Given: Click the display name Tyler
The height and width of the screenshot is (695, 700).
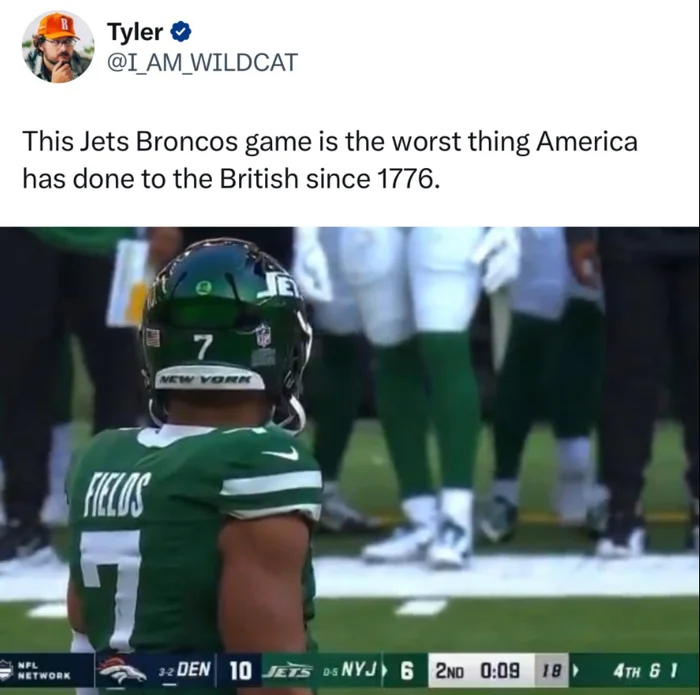Looking at the screenshot, I should (135, 32).
